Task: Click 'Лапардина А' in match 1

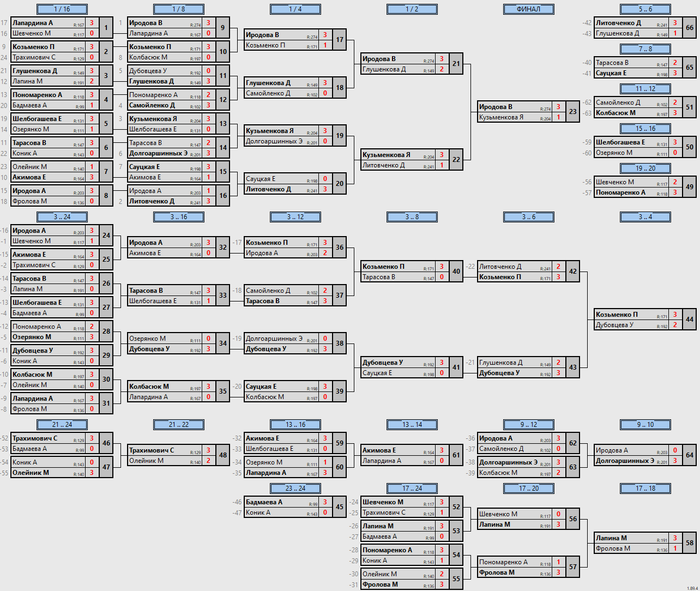Action: pos(33,23)
